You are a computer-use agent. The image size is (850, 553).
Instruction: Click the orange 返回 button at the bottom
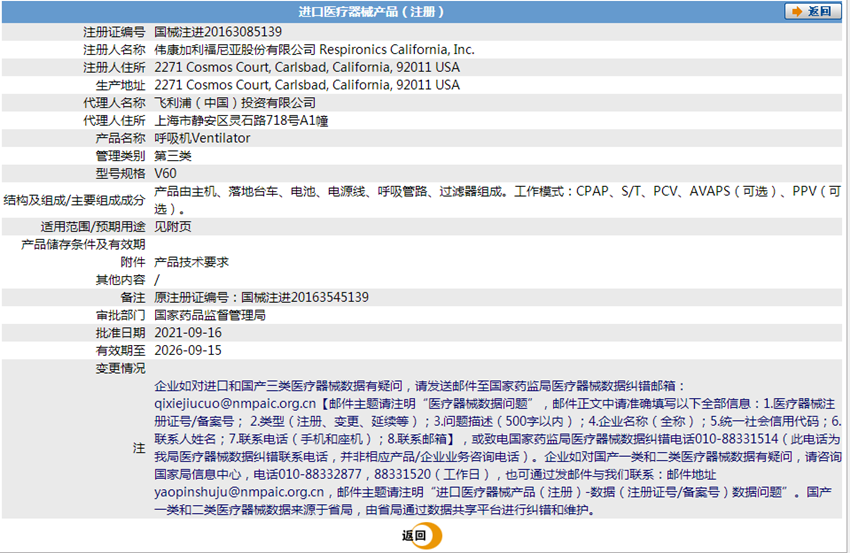[x=422, y=536]
